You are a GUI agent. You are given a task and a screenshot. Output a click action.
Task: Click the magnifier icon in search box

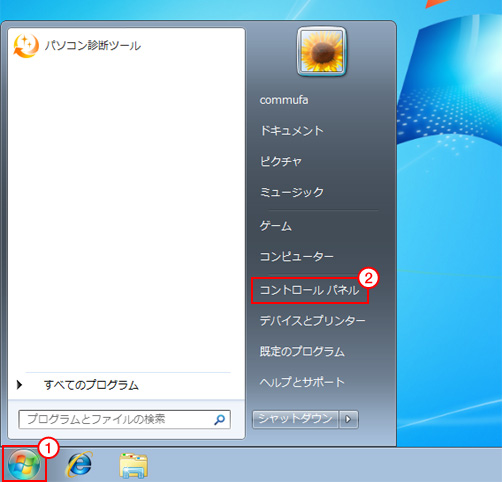coord(219,419)
